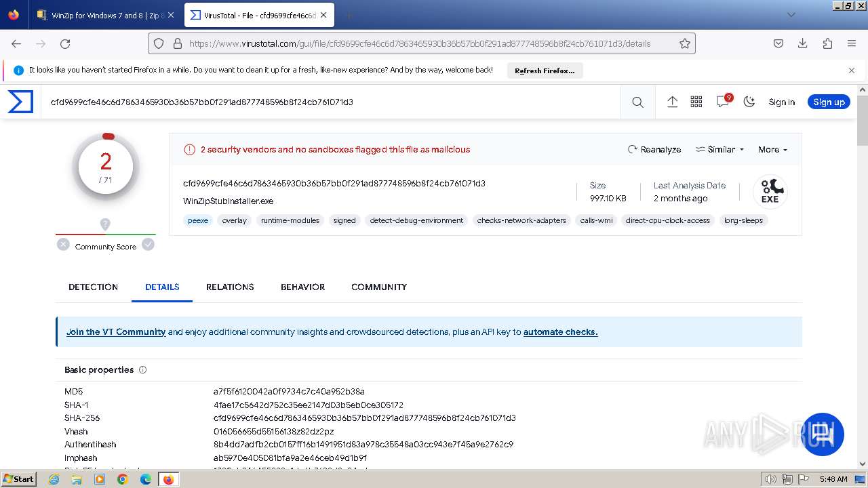The image size is (868, 488).
Task: Click the detect-debug-environment tag
Action: (x=416, y=220)
